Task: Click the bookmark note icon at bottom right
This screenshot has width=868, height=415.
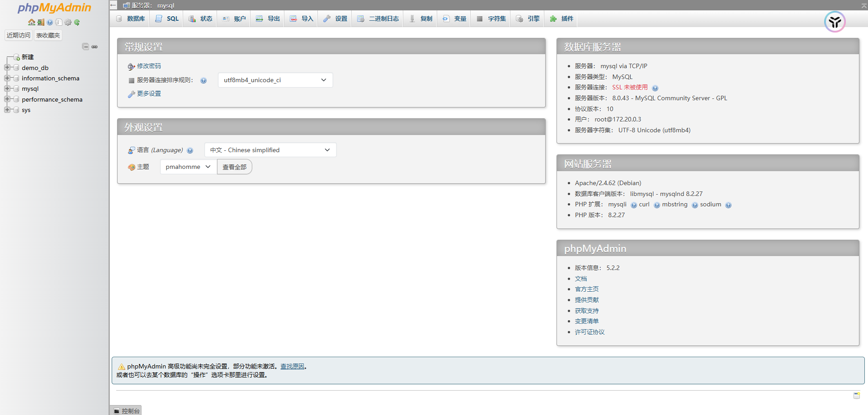Action: pyautogui.click(x=856, y=395)
